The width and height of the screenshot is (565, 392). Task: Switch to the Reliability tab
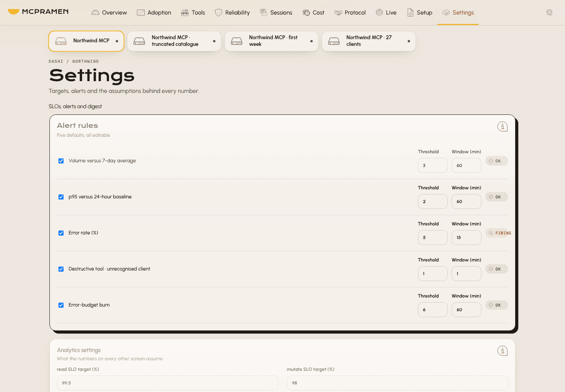pyautogui.click(x=232, y=13)
